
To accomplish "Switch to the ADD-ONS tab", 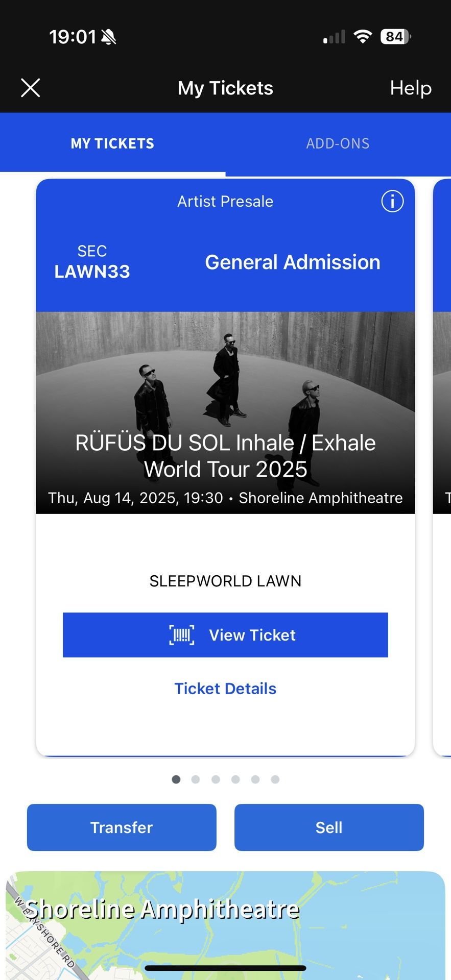I will pyautogui.click(x=338, y=143).
